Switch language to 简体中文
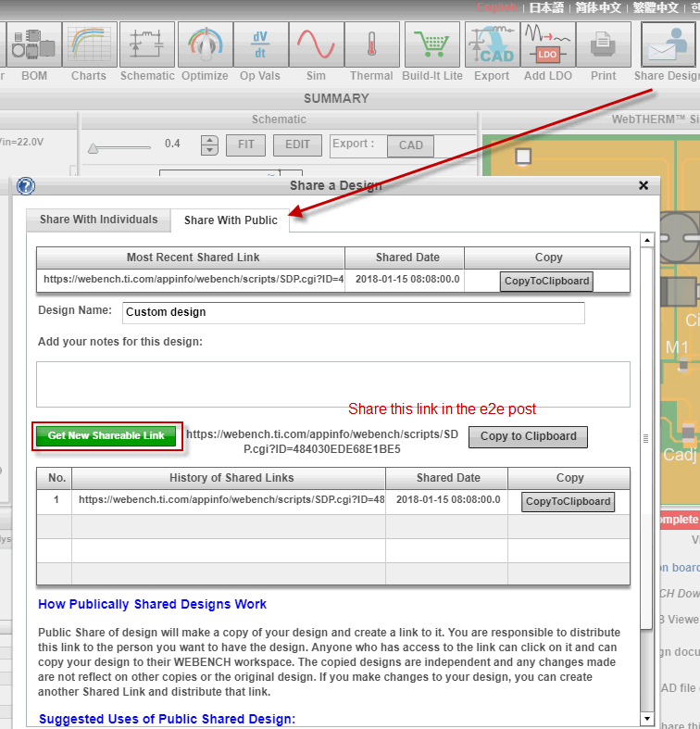The image size is (700, 729). [598, 7]
